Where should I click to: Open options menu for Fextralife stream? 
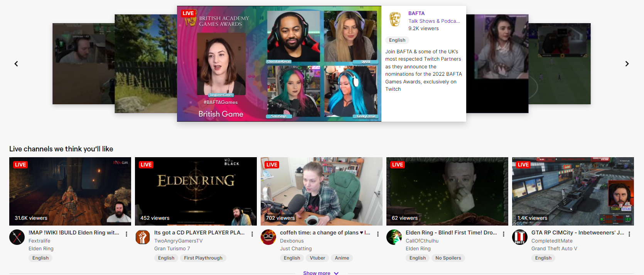click(126, 234)
